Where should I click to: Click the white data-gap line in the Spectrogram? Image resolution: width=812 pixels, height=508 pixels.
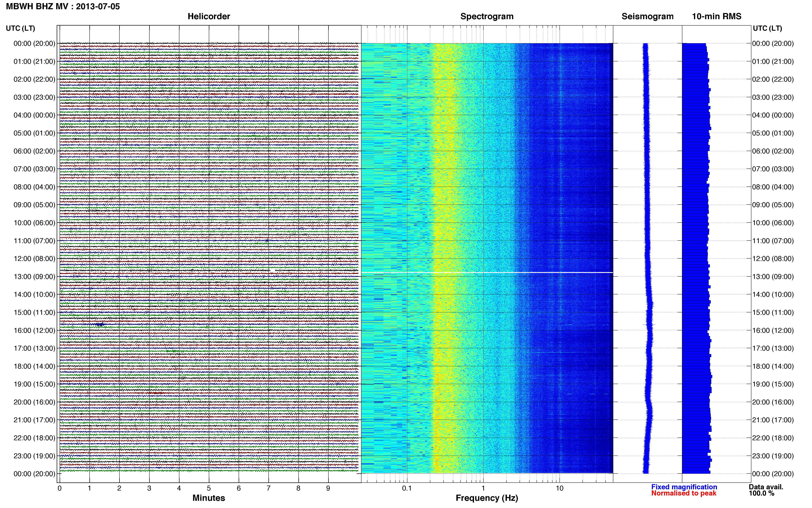[487, 272]
